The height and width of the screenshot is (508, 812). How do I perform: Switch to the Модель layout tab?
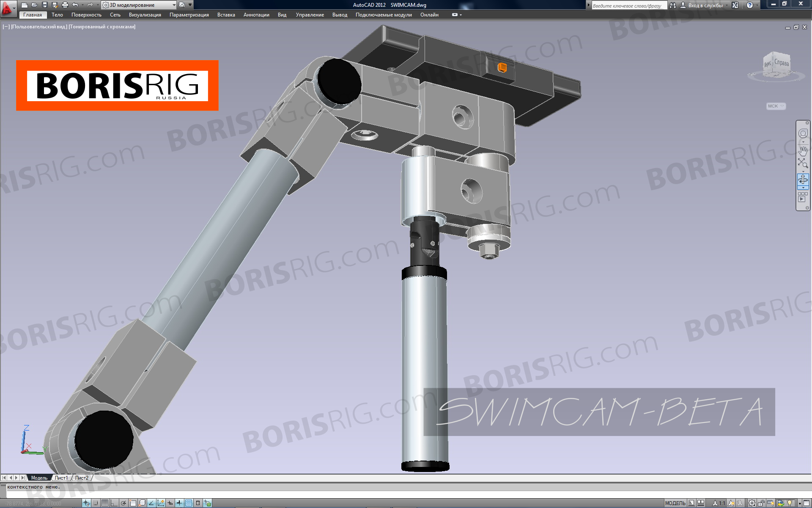click(x=39, y=478)
